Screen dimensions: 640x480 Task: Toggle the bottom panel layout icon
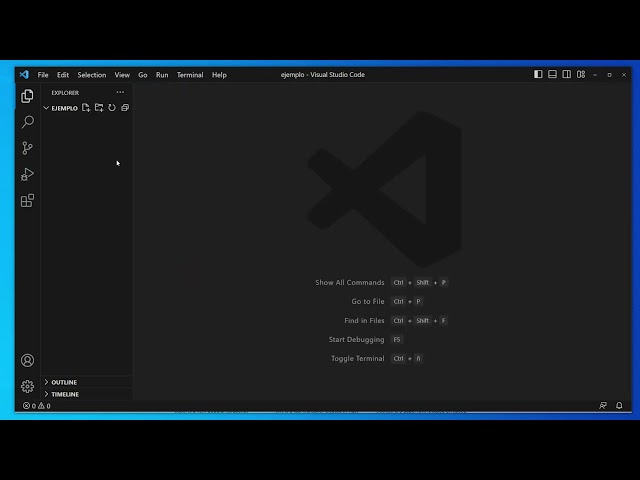click(552, 74)
